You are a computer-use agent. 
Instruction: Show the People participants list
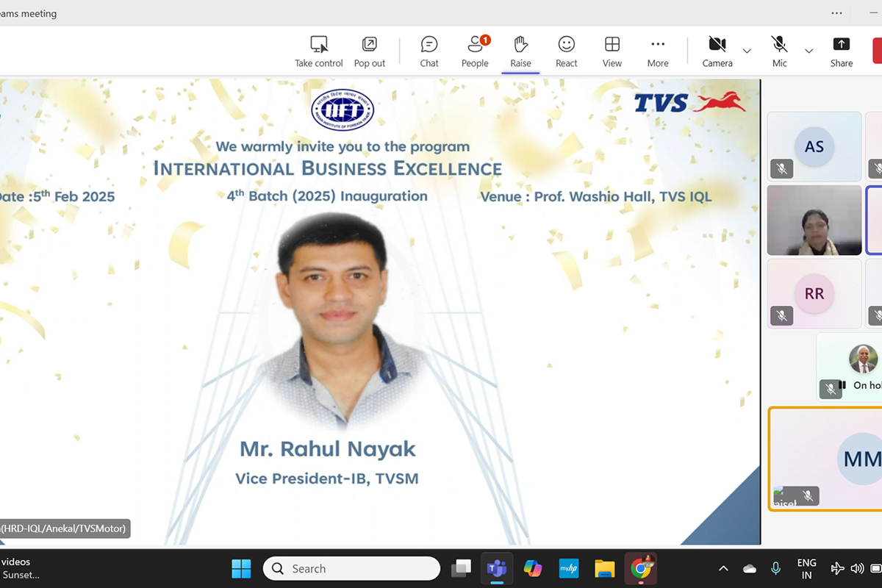point(475,51)
